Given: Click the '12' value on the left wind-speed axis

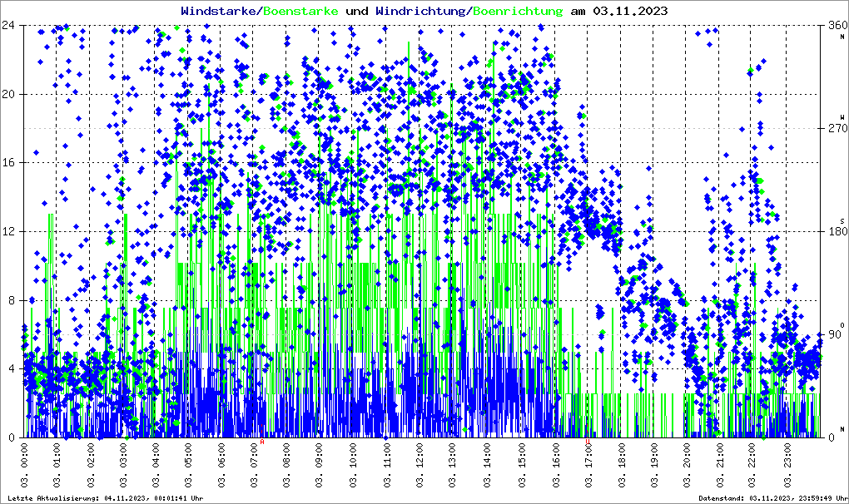Looking at the screenshot, I should coord(9,231).
